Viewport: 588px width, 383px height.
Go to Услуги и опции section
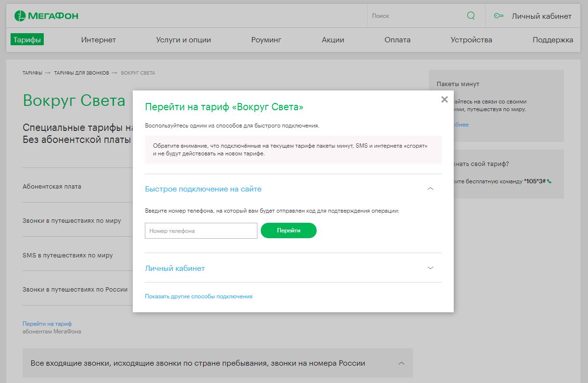pyautogui.click(x=183, y=40)
